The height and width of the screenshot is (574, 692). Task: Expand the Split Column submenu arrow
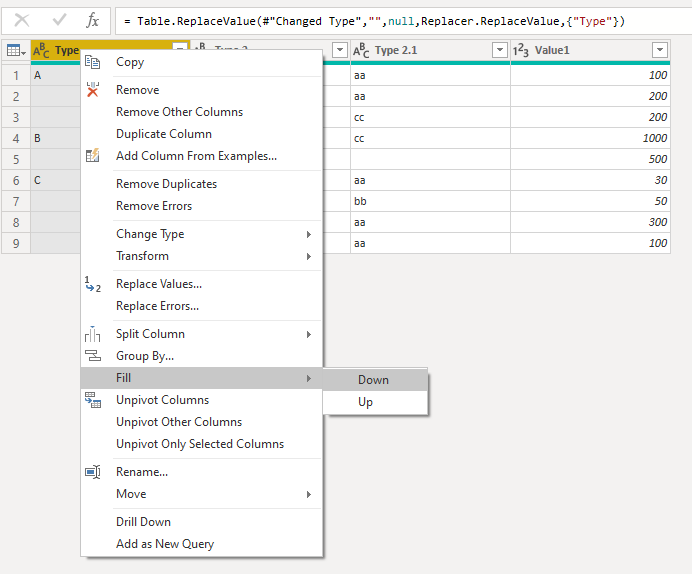309,334
